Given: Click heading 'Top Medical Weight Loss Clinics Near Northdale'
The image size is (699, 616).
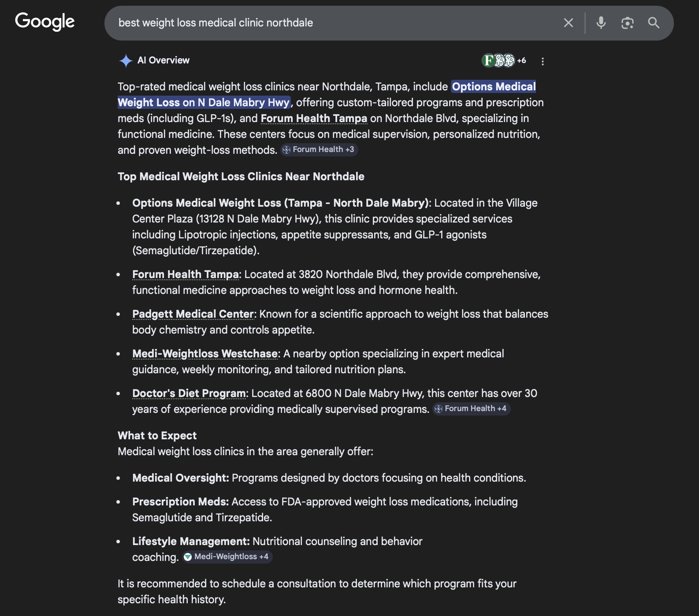Looking at the screenshot, I should (241, 177).
